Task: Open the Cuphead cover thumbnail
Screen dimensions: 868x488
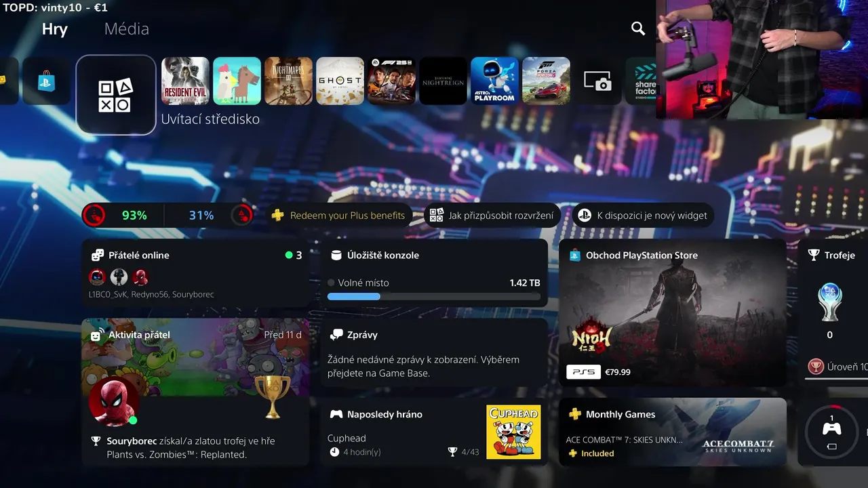Action: 513,432
